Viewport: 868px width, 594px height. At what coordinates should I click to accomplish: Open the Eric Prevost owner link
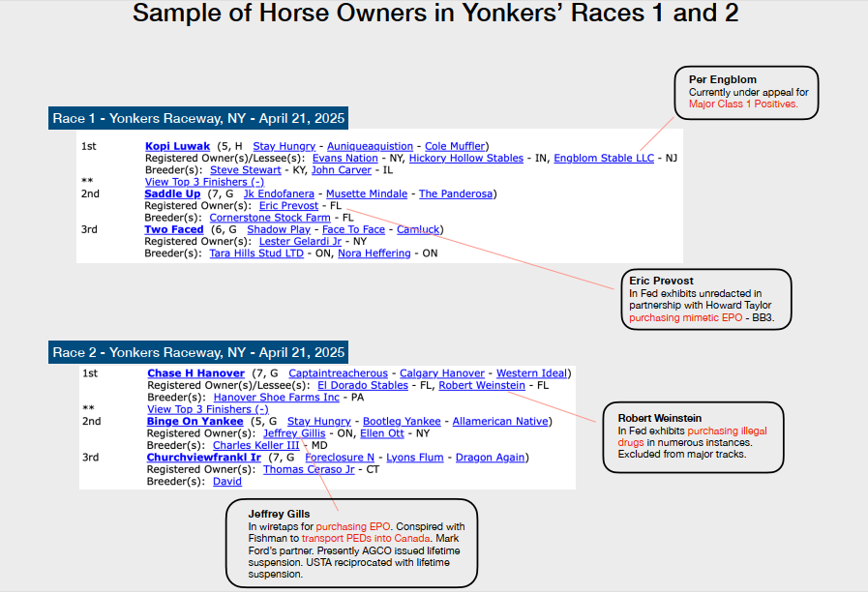[x=288, y=206]
